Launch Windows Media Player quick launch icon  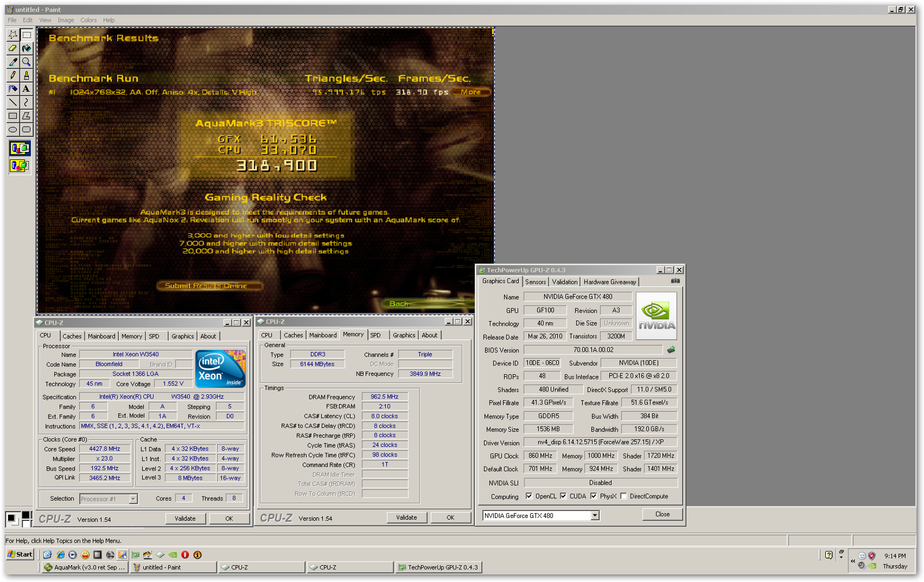pos(73,555)
